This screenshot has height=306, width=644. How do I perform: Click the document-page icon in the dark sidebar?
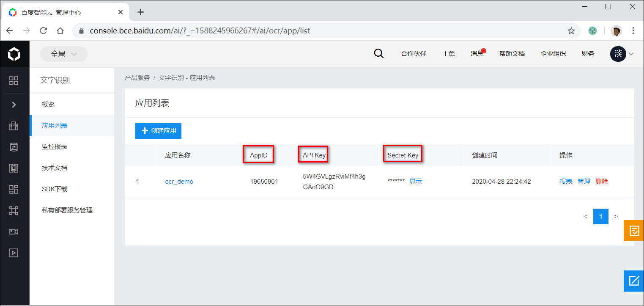pos(14,147)
